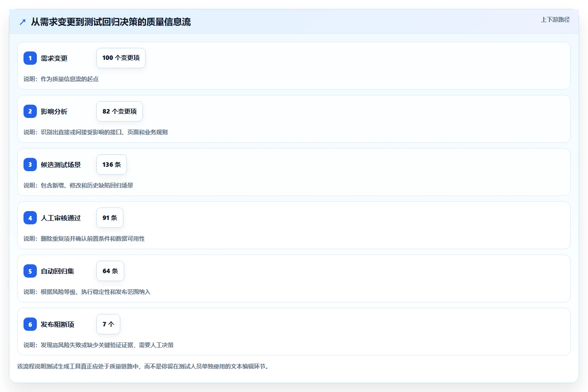Click the '需求变更' step name
Viewport: 588px width, 392px height.
[54, 58]
